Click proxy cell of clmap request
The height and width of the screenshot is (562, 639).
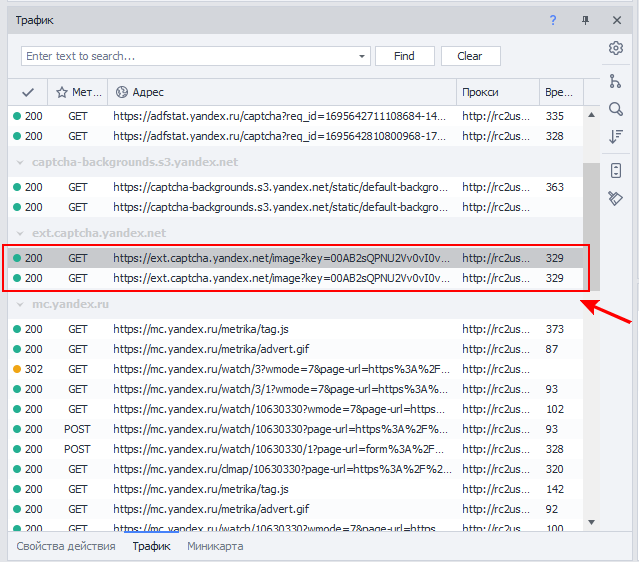coord(496,469)
